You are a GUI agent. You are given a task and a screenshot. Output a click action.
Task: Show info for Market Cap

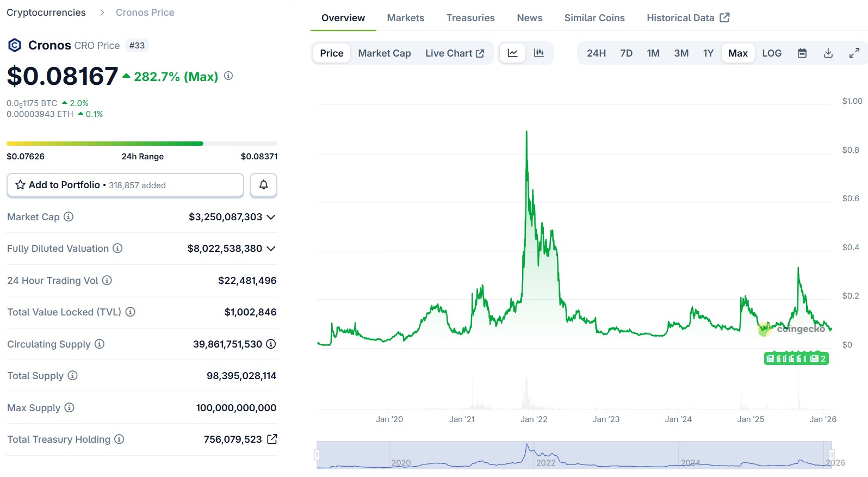pos(69,217)
